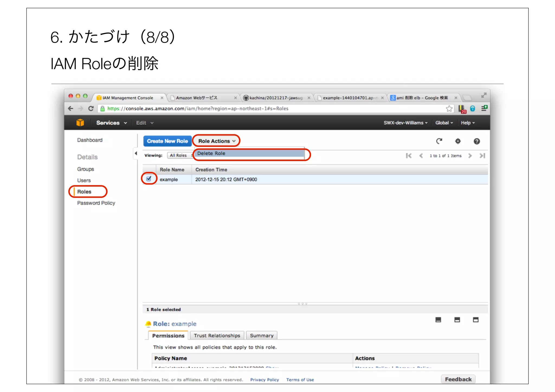Uncheck the example role checkbox
The height and width of the screenshot is (392, 555).
click(149, 179)
